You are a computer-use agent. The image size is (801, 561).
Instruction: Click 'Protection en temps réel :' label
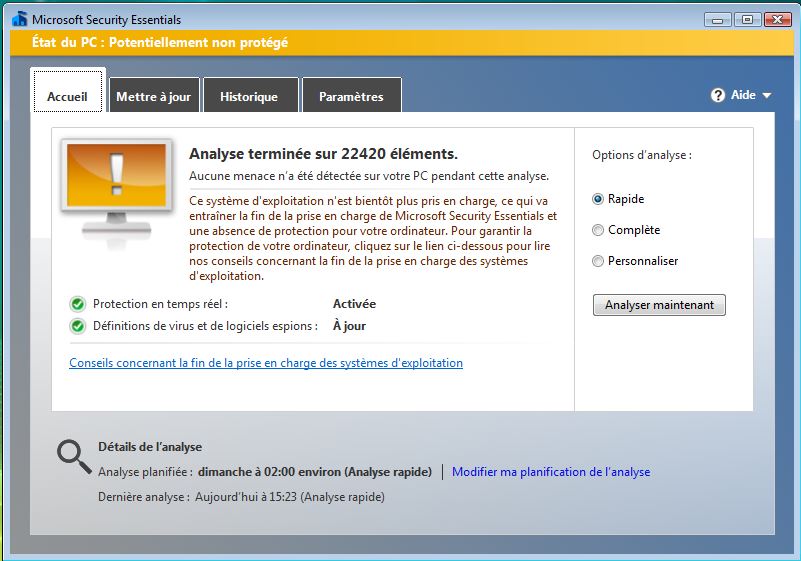point(160,304)
